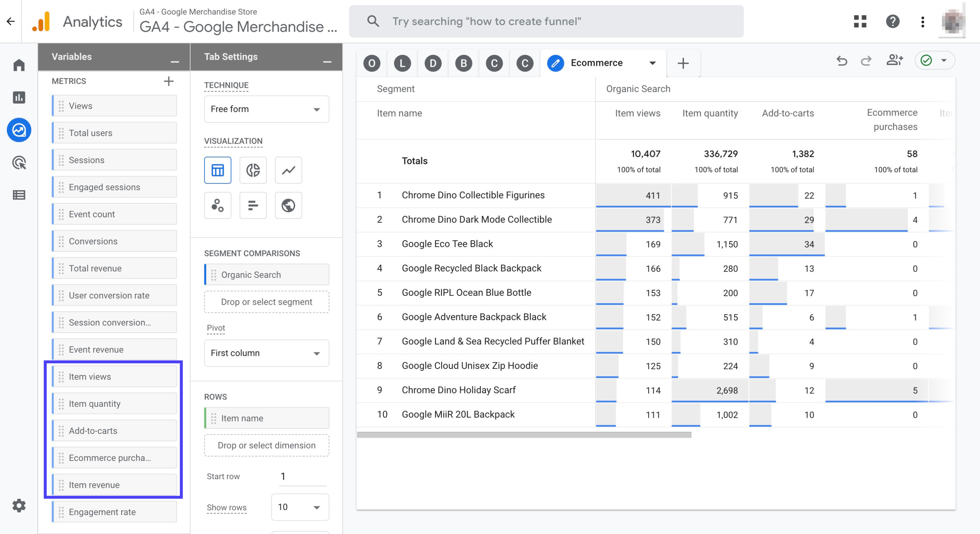Viewport: 980px width, 534px height.
Task: Click the Ecommerce tab pencil edit icon
Action: coord(555,63)
